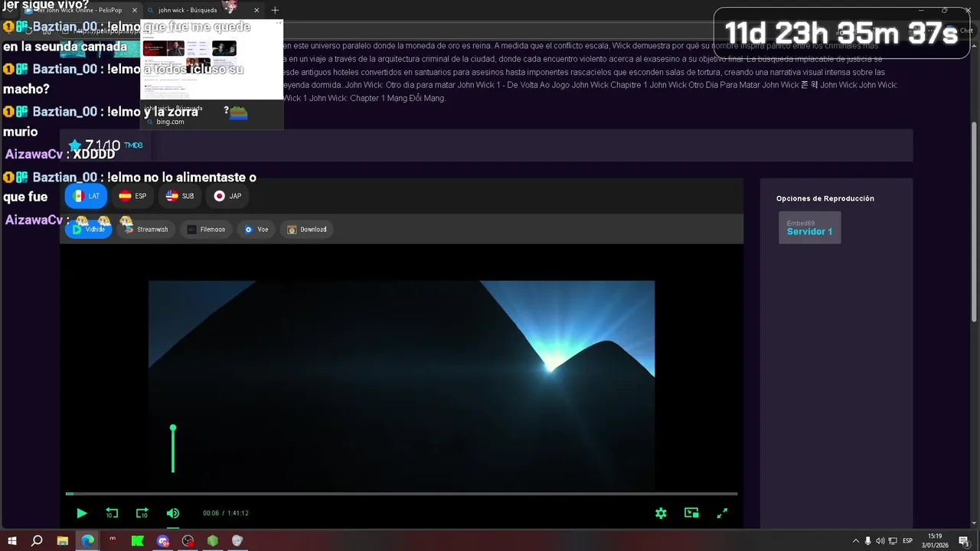Screen dimensions: 980x551
Task: Rewind the video 10 seconds
Action: click(112, 514)
